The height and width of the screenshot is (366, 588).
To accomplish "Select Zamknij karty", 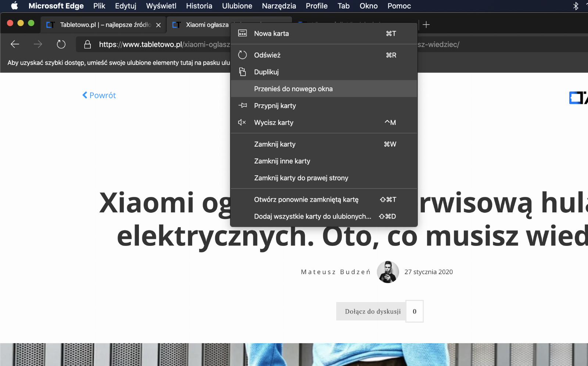I will click(x=324, y=144).
